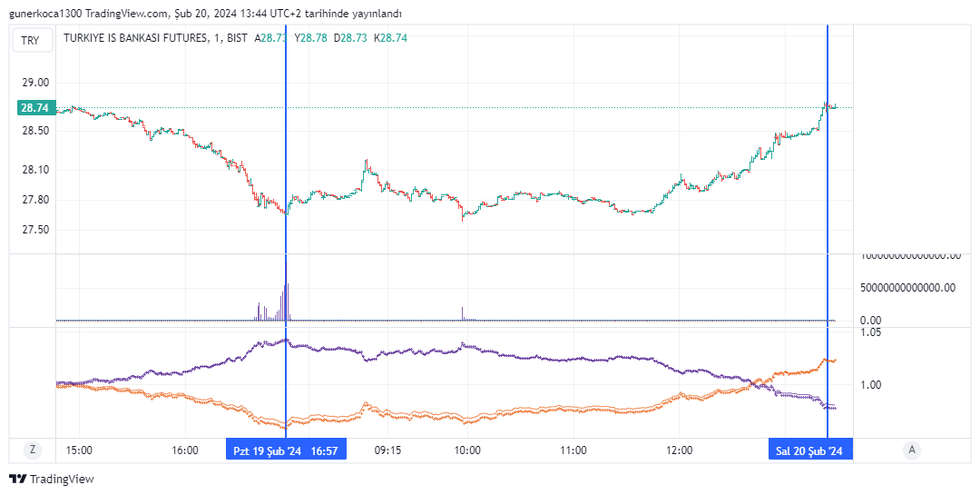980x495 pixels.
Task: Click the 27.50 price scale label
Action: tap(34, 230)
